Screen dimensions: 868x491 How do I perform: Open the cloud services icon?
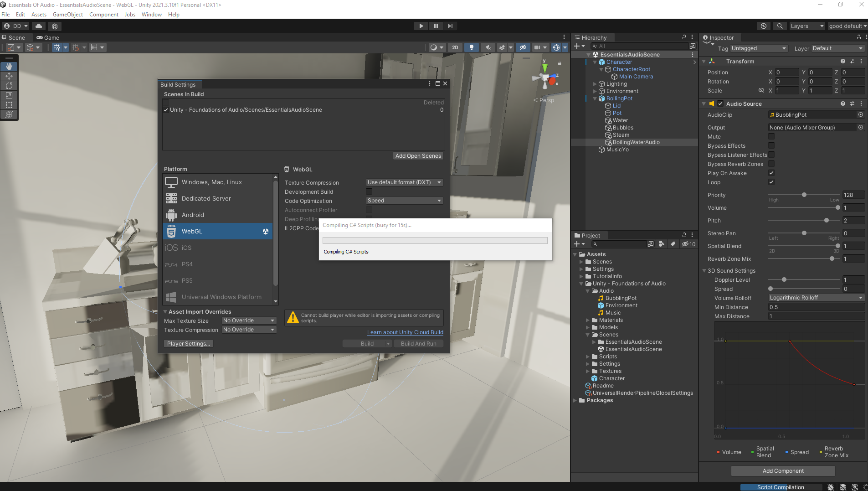[x=39, y=26]
